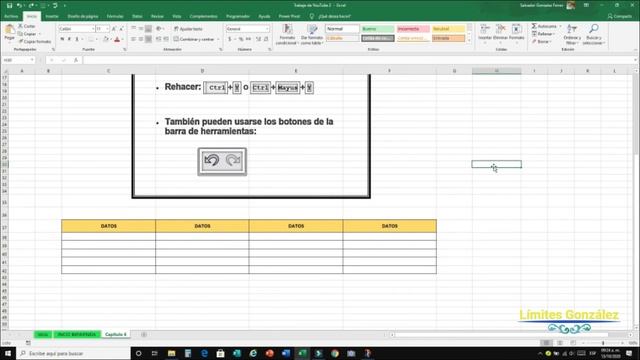Click the Name Box
This screenshot has height=360, width=640.
click(18, 60)
